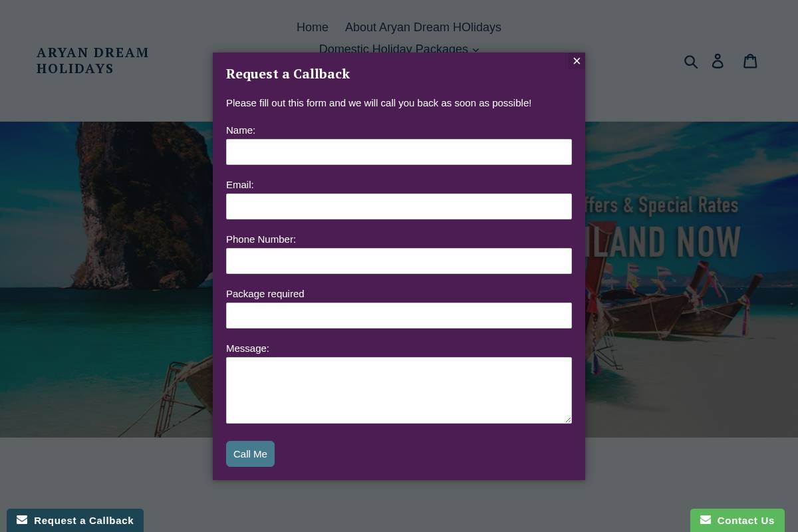Open the Contact Us tab label
798x532 pixels.
(x=745, y=521)
